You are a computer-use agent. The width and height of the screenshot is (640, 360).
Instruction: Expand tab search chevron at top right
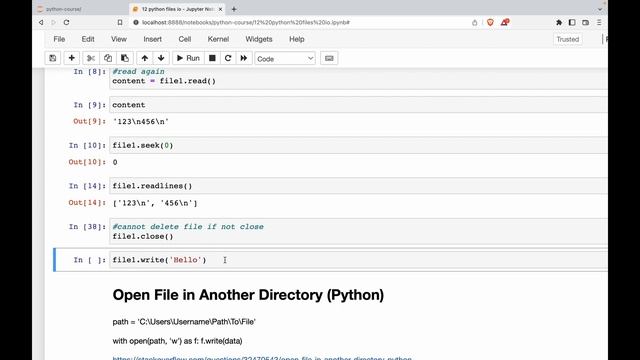[x=600, y=9]
